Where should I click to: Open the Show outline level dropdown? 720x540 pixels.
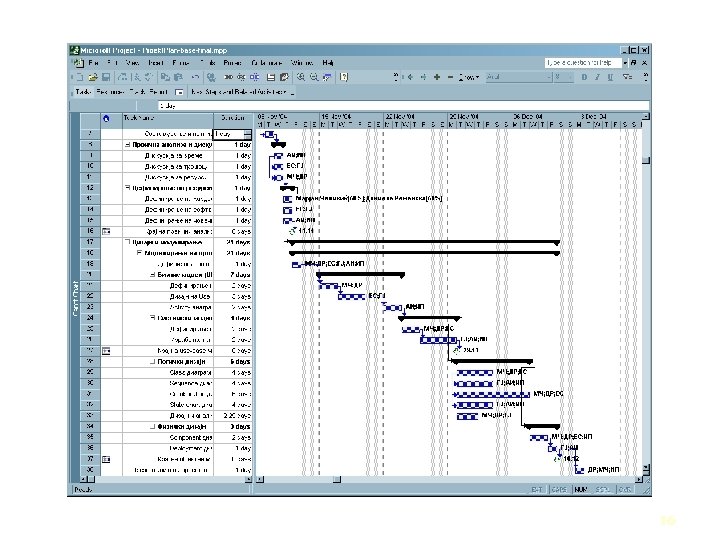[469, 77]
